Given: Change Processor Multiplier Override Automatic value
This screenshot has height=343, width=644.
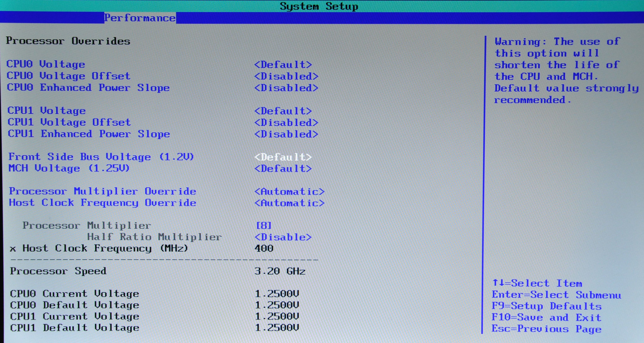Looking at the screenshot, I should tap(289, 192).
